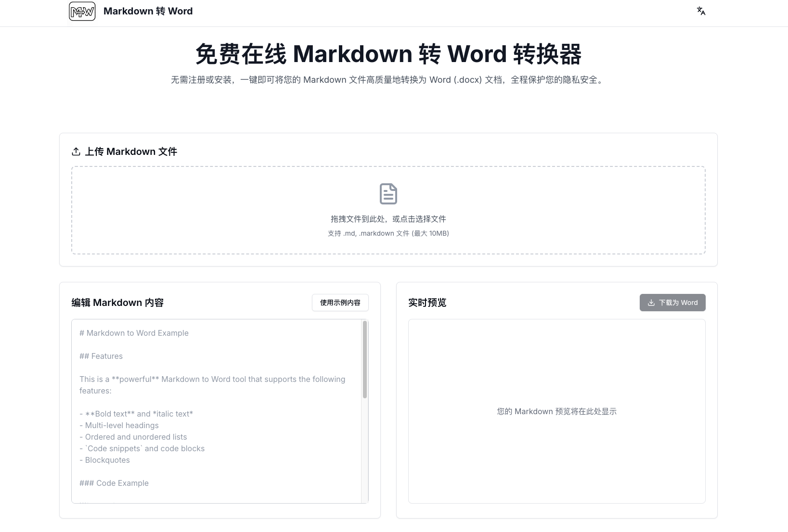Click the editor's vertical scrollbar thumb

pos(365,359)
